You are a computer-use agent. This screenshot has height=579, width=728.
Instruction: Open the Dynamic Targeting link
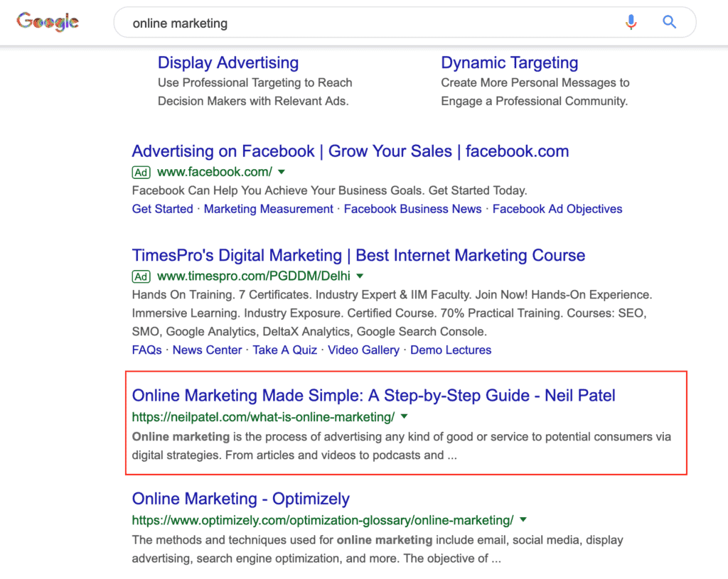coord(509,63)
